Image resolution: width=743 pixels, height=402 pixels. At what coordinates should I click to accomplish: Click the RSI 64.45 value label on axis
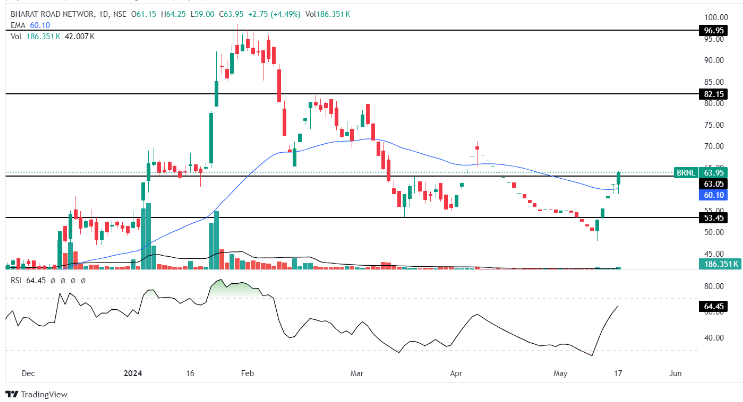coord(714,308)
